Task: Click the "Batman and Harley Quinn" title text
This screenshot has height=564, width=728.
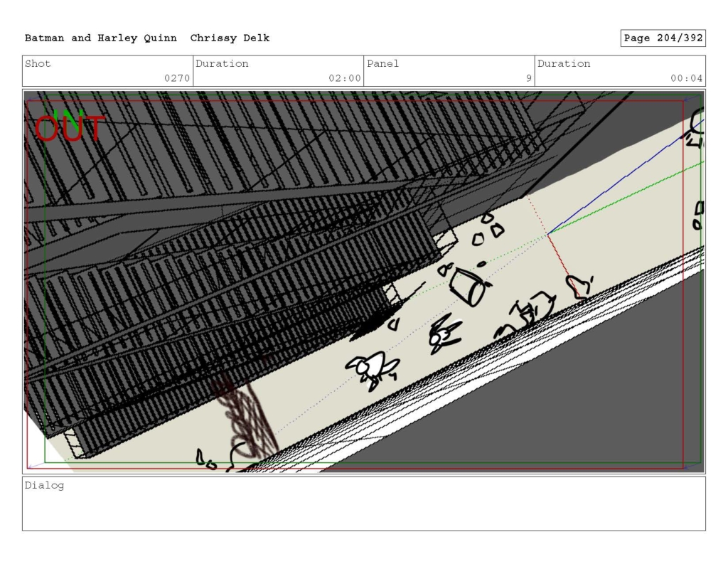Action: (101, 38)
